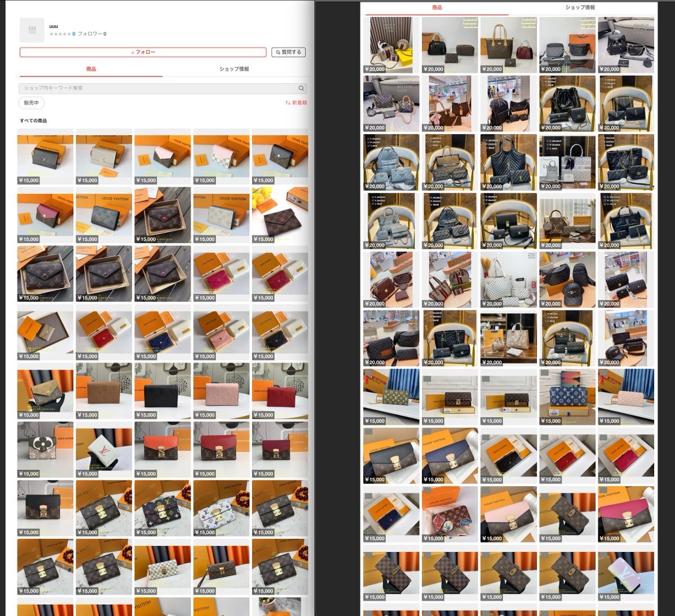Open the tan embossed wallet on the white table
675x616 pixels.
click(x=104, y=391)
